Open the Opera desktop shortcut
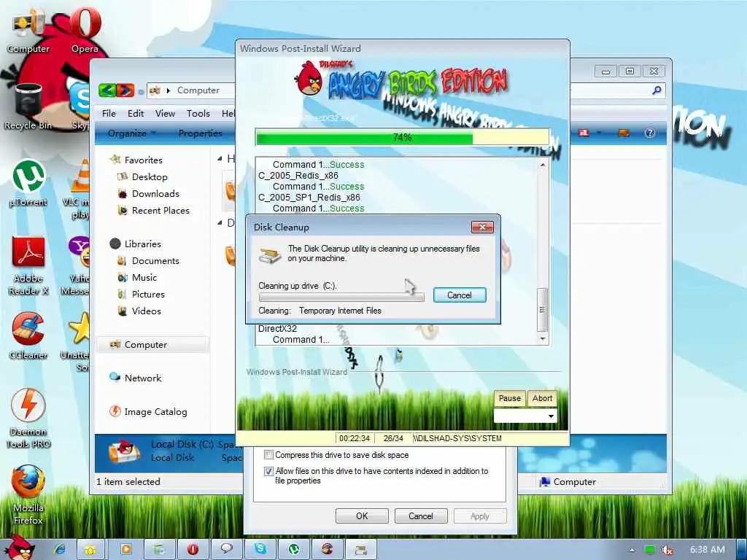The width and height of the screenshot is (747, 560). point(85,29)
